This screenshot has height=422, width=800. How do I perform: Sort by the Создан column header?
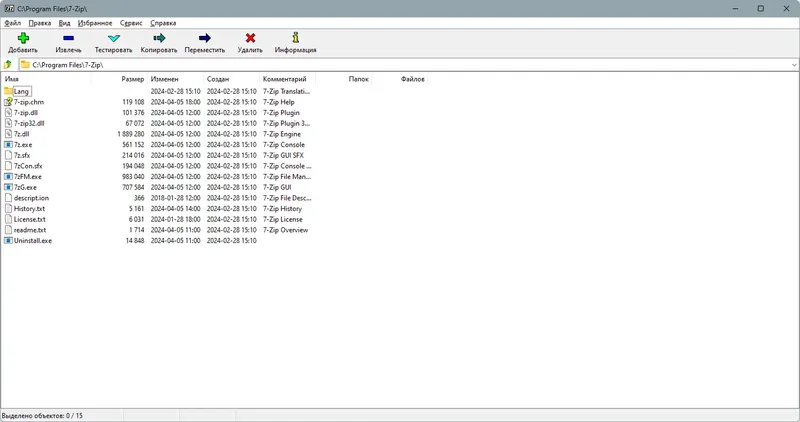(x=232, y=79)
